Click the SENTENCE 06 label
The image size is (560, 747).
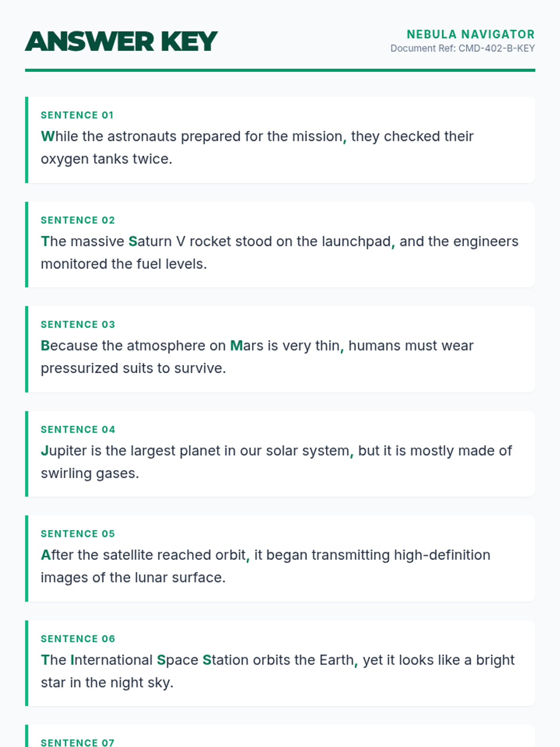point(77,639)
